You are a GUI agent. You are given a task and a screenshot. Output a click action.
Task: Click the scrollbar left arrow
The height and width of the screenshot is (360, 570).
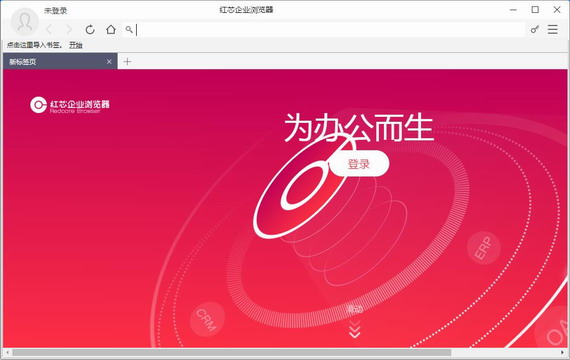(7, 352)
